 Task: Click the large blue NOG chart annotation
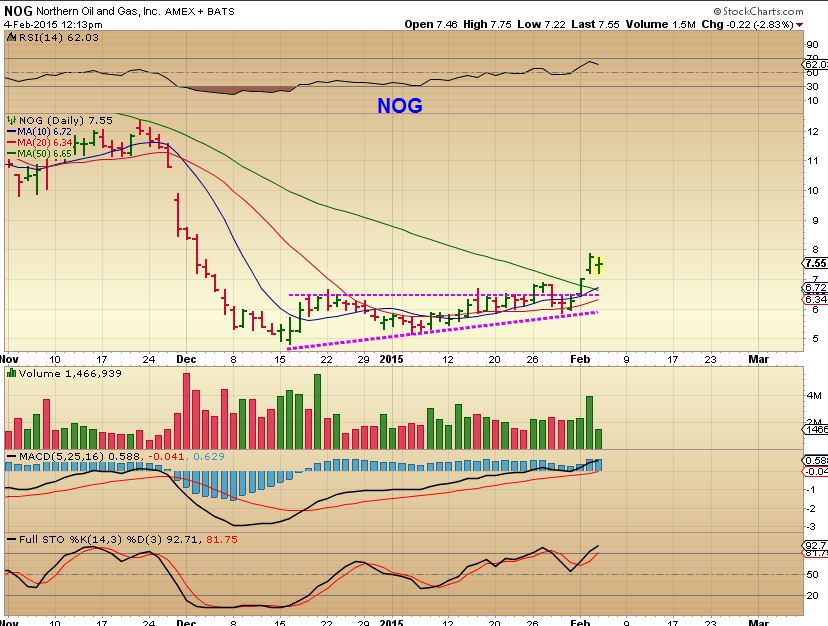[x=400, y=106]
